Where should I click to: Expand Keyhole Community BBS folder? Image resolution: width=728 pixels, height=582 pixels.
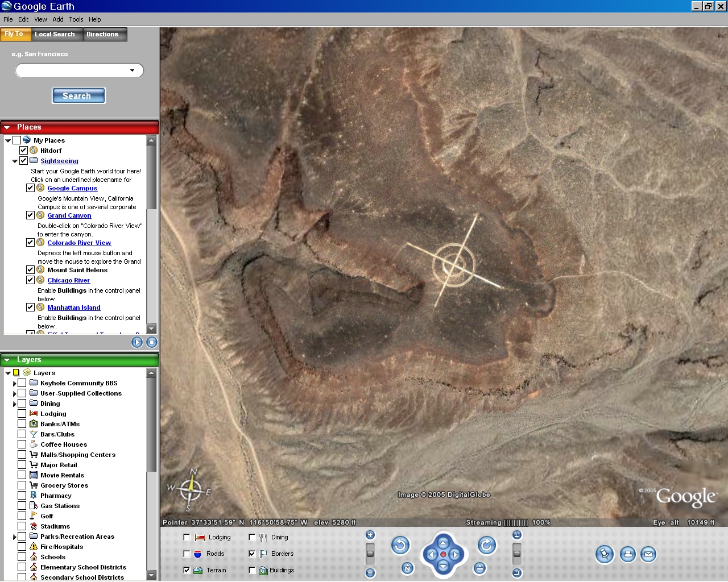(x=15, y=384)
